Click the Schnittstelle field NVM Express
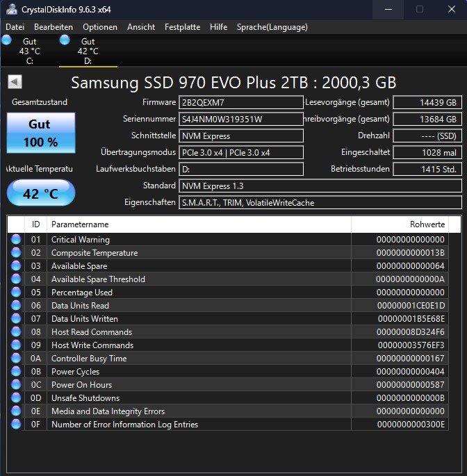This screenshot has width=467, height=476. [x=241, y=136]
